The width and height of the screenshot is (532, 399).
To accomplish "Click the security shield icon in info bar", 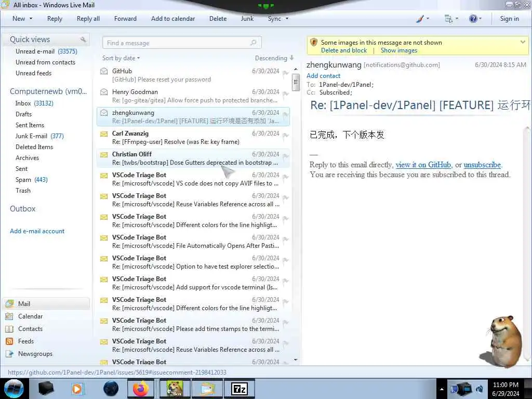I will click(314, 43).
